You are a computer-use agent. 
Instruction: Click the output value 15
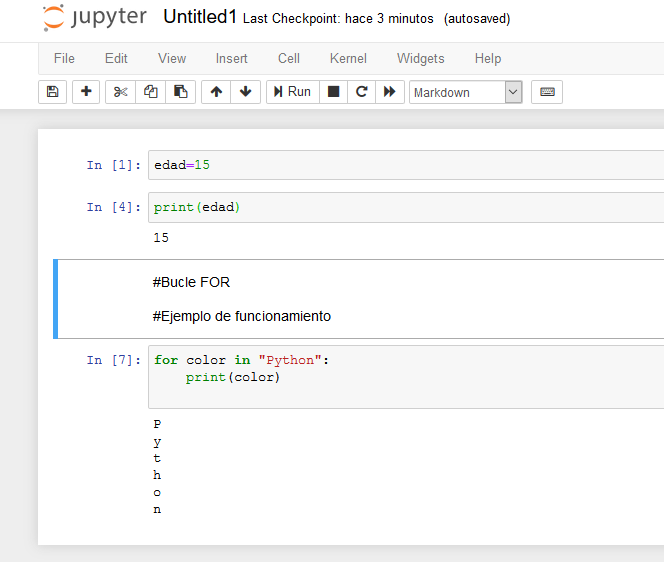coord(161,238)
